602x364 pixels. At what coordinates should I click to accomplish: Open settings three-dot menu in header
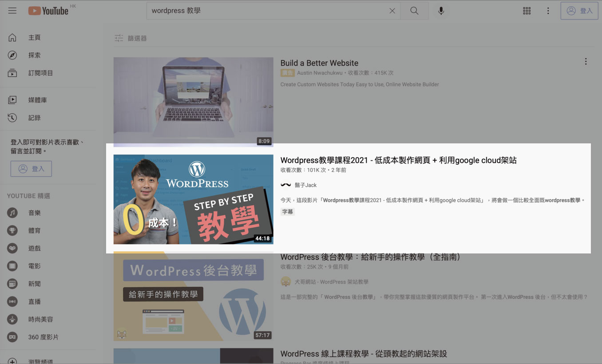[x=548, y=11]
